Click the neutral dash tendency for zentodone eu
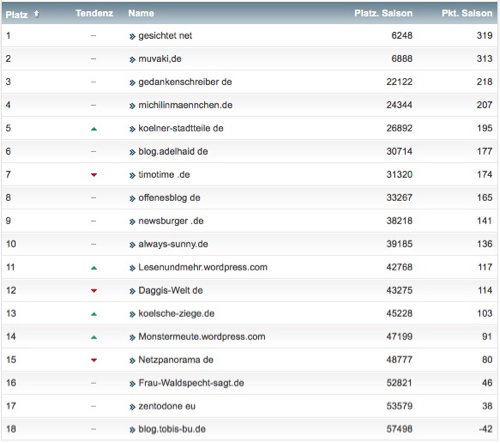 click(93, 406)
